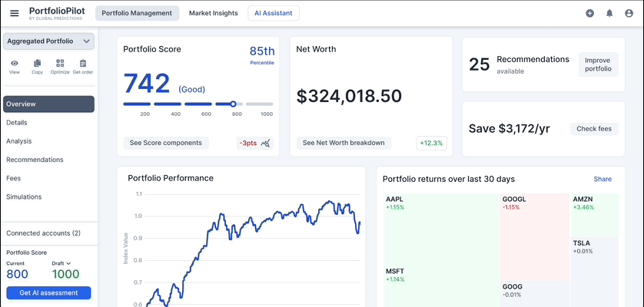Select the GOOGL tile in returns heatmap
The height and width of the screenshot is (307, 644).
535,237
